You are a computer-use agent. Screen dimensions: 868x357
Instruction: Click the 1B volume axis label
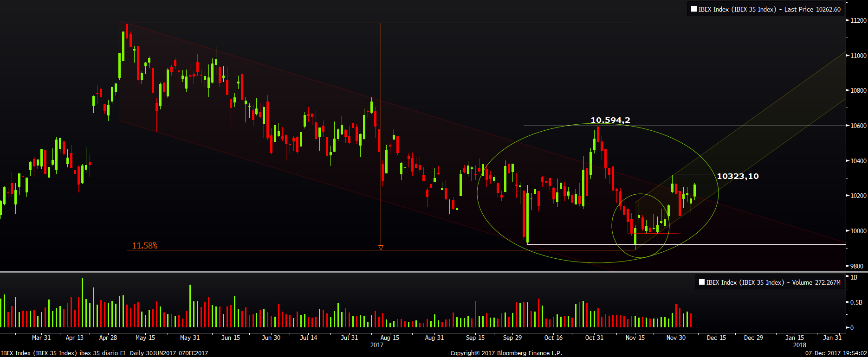pyautogui.click(x=854, y=277)
